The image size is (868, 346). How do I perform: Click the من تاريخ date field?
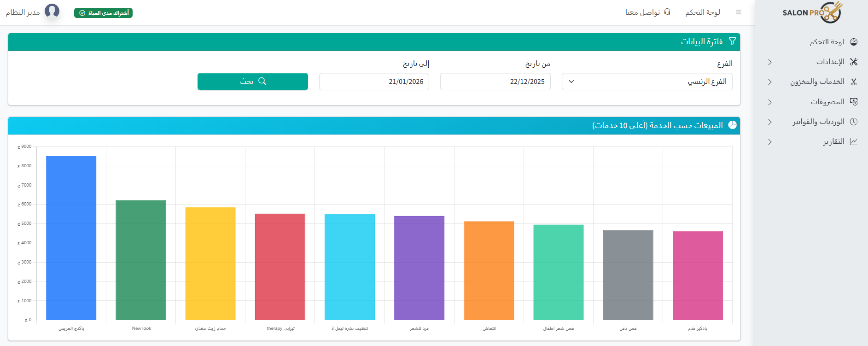pyautogui.click(x=495, y=82)
